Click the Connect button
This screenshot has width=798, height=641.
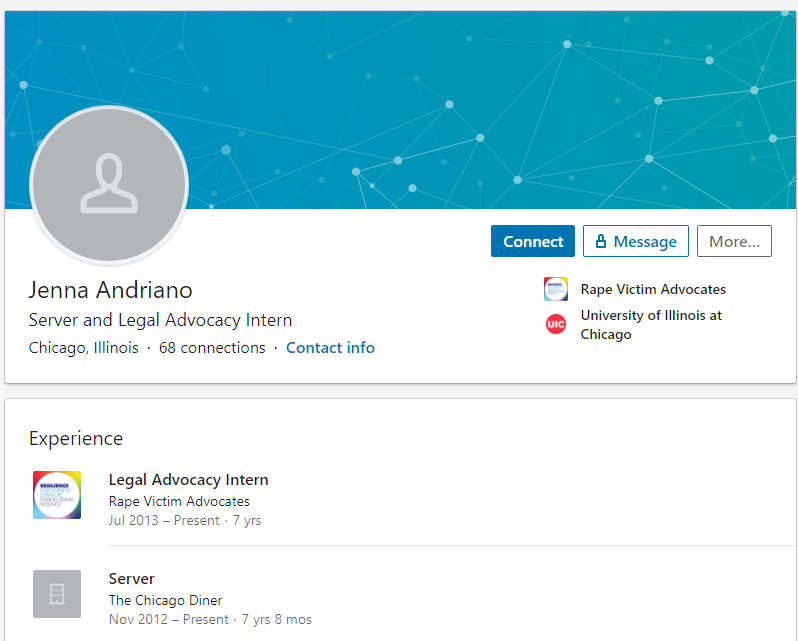tap(533, 241)
